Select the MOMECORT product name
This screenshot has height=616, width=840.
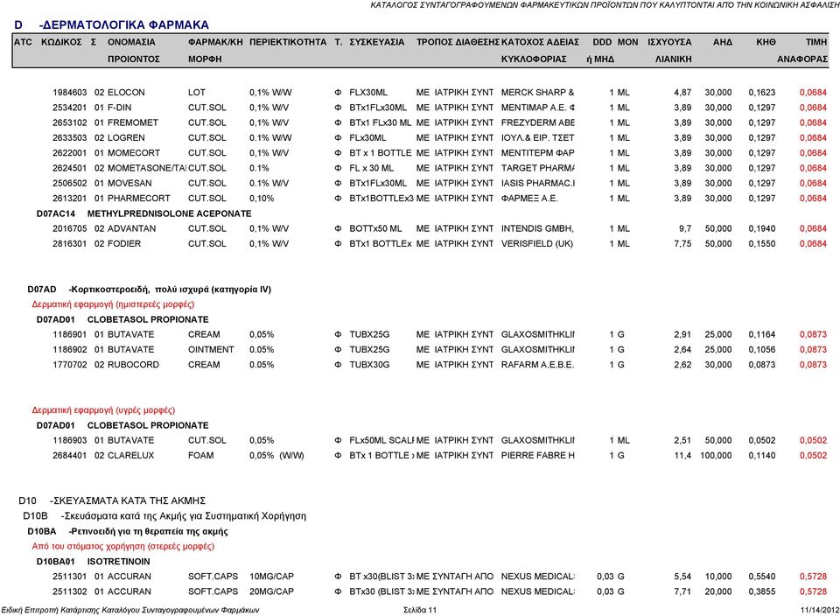(134, 152)
